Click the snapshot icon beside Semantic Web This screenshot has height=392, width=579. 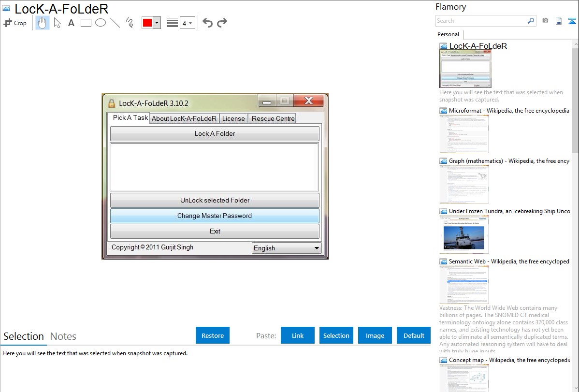(443, 261)
